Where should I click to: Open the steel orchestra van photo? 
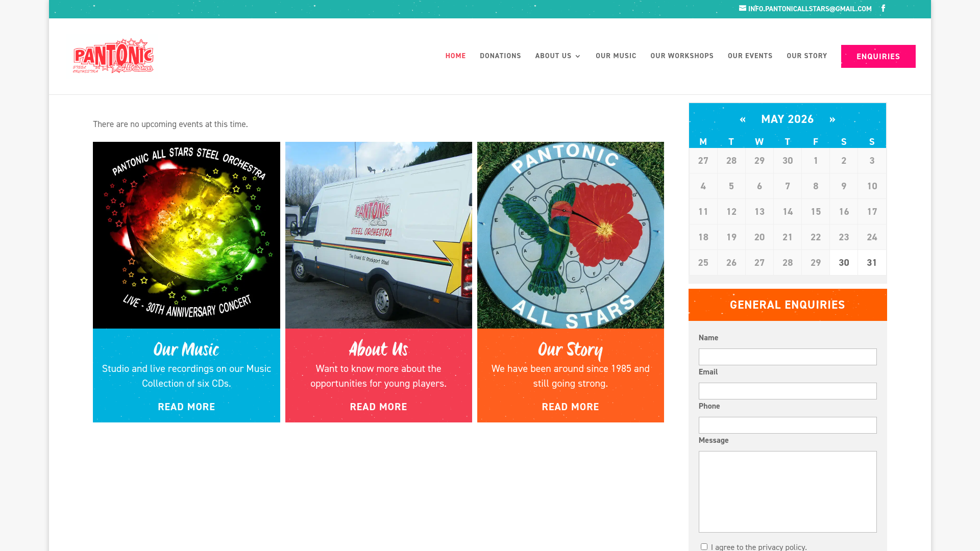[x=378, y=235]
